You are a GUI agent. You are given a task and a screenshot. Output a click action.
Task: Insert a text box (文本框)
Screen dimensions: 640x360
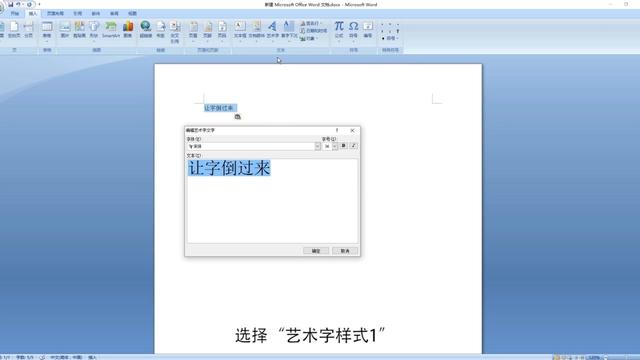click(x=240, y=31)
